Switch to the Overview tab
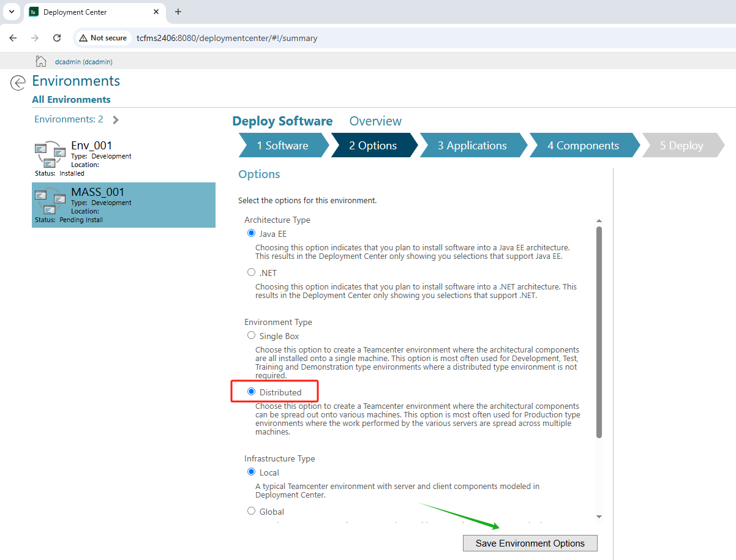The width and height of the screenshot is (736, 560). (375, 121)
